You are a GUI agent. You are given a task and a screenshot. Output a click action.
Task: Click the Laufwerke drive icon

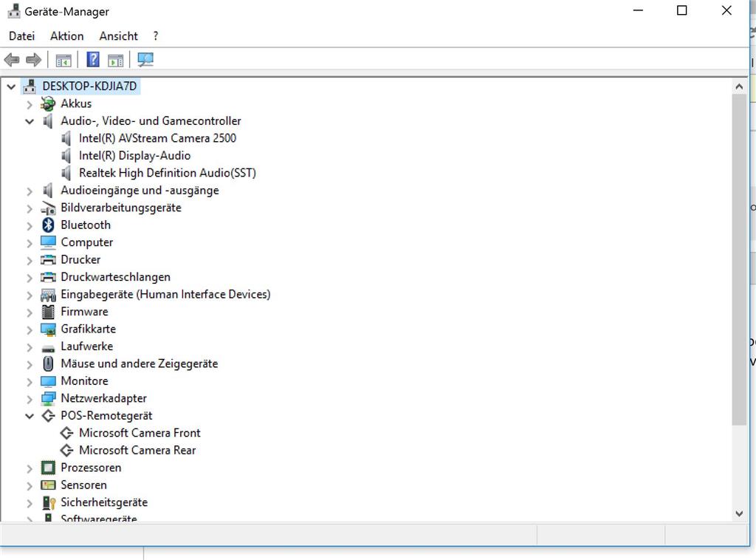[x=48, y=348]
